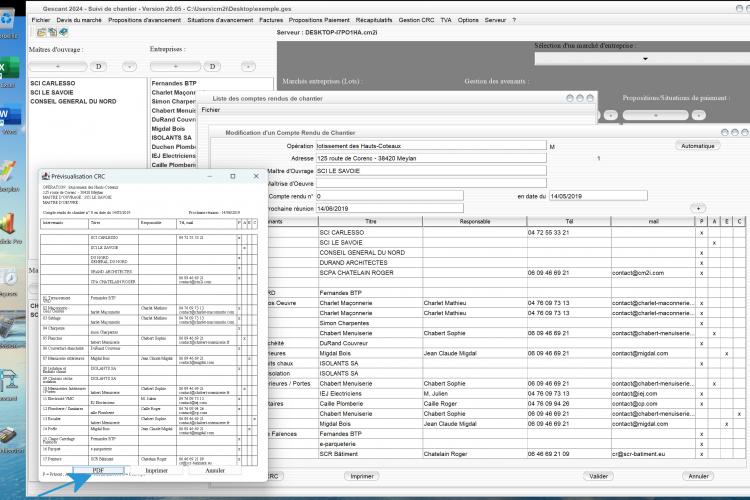Image resolution: width=750 pixels, height=500 pixels.
Task: Toggle the P mark for CONSEIL GENERAL DU NORD row
Action: [x=702, y=253]
